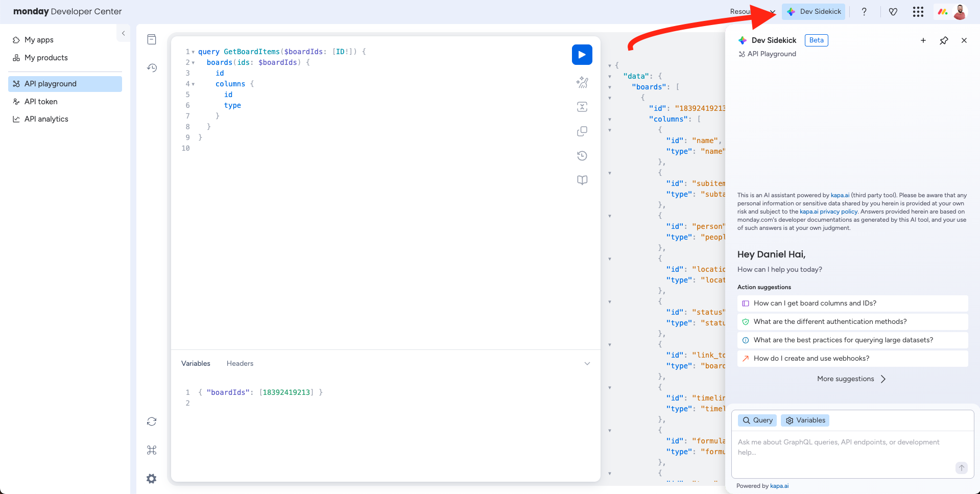This screenshot has height=494, width=980.
Task: Send the message with the arrow button
Action: click(x=962, y=467)
